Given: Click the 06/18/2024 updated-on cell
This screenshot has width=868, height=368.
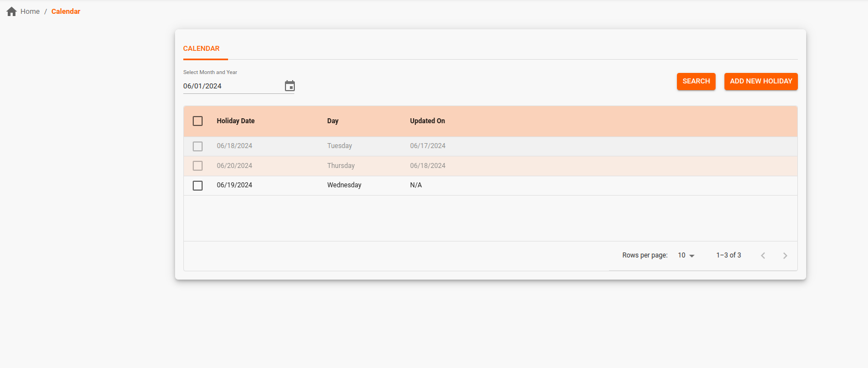Looking at the screenshot, I should (x=428, y=166).
